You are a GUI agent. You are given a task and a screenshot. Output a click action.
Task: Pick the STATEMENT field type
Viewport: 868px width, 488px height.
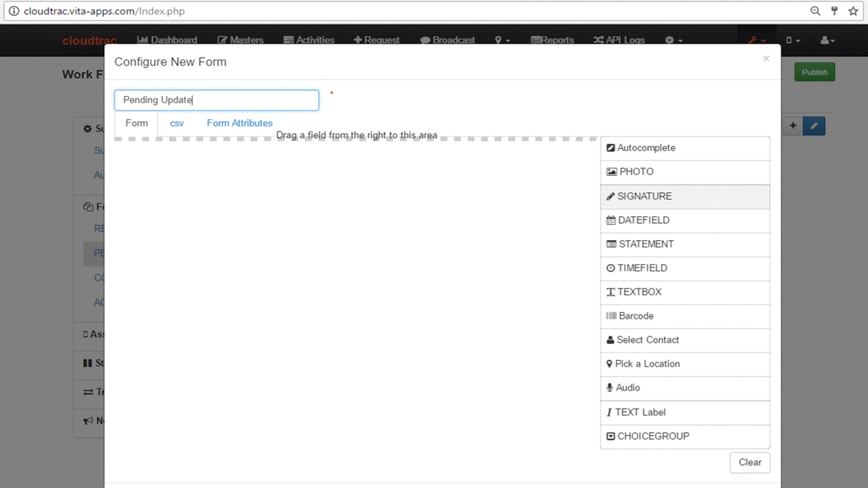click(x=685, y=244)
